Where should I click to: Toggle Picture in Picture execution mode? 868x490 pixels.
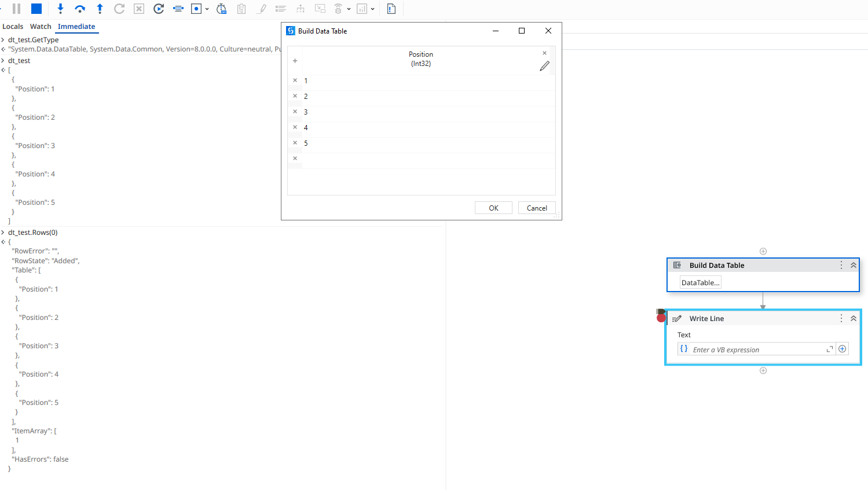pos(320,8)
